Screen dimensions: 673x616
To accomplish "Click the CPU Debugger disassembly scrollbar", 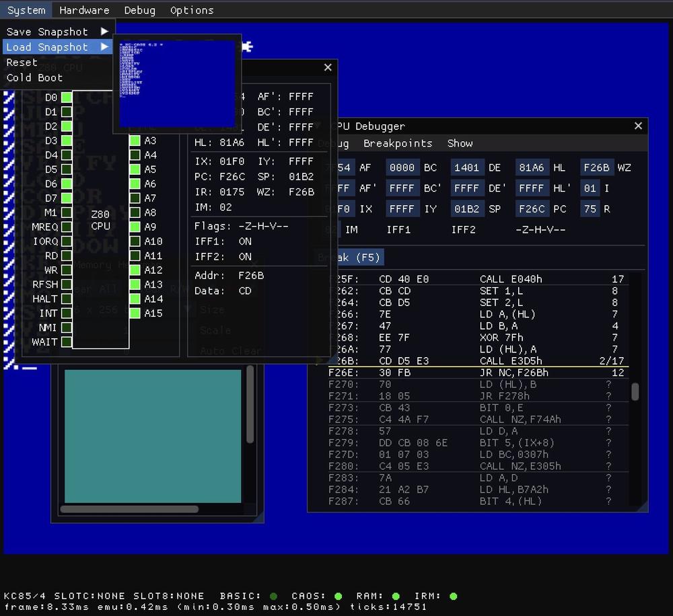I will coord(635,391).
